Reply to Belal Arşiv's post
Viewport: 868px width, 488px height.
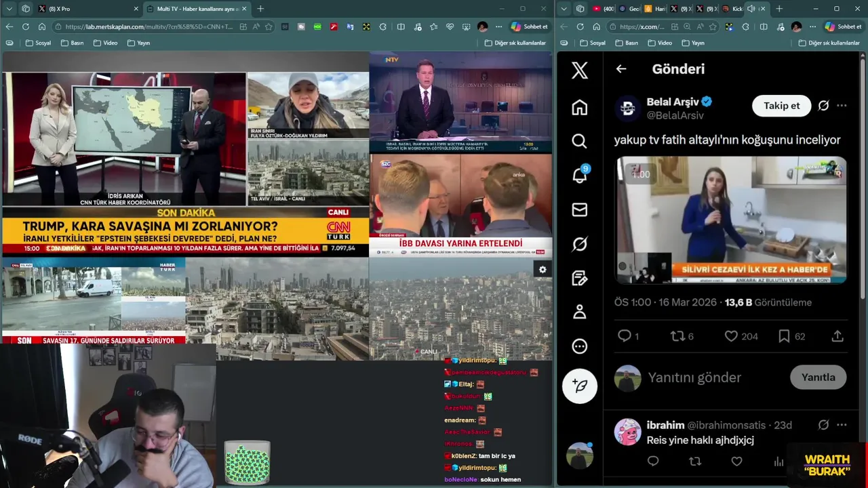625,336
